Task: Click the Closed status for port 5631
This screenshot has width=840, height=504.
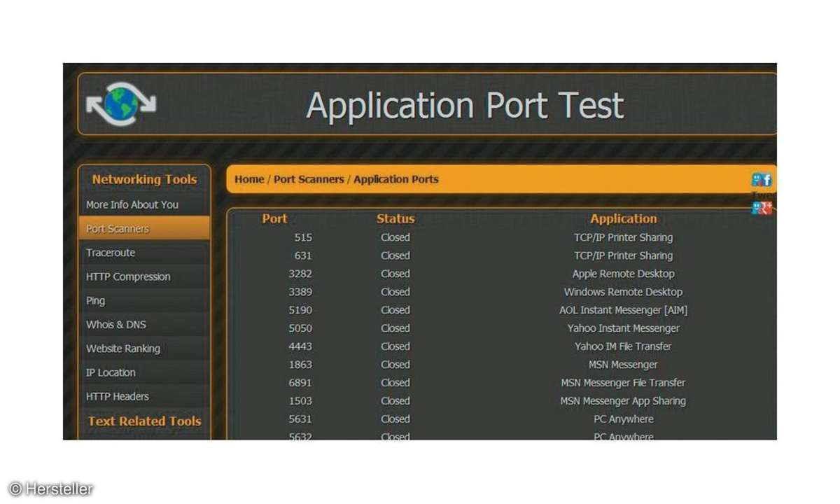Action: (395, 419)
